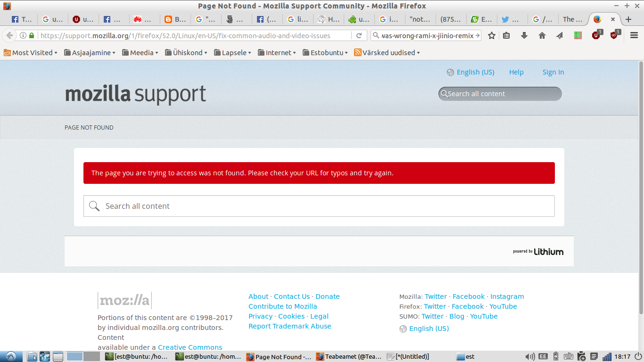Open the file manager launcher in the panel
Image resolution: width=644 pixels, height=362 pixels.
click(32, 356)
